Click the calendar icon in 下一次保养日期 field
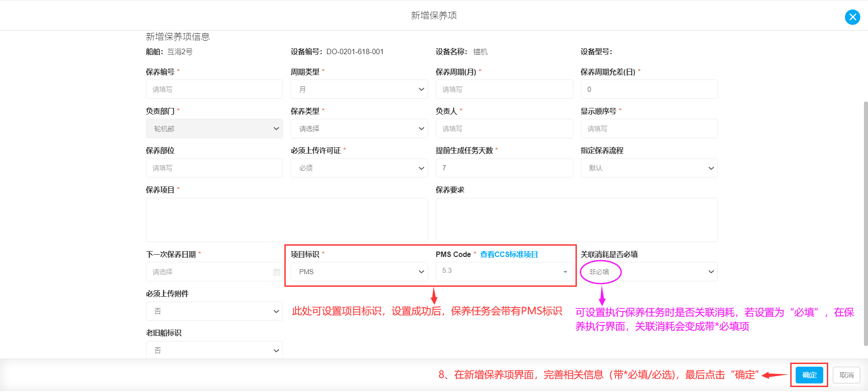The image size is (868, 392). point(277,272)
